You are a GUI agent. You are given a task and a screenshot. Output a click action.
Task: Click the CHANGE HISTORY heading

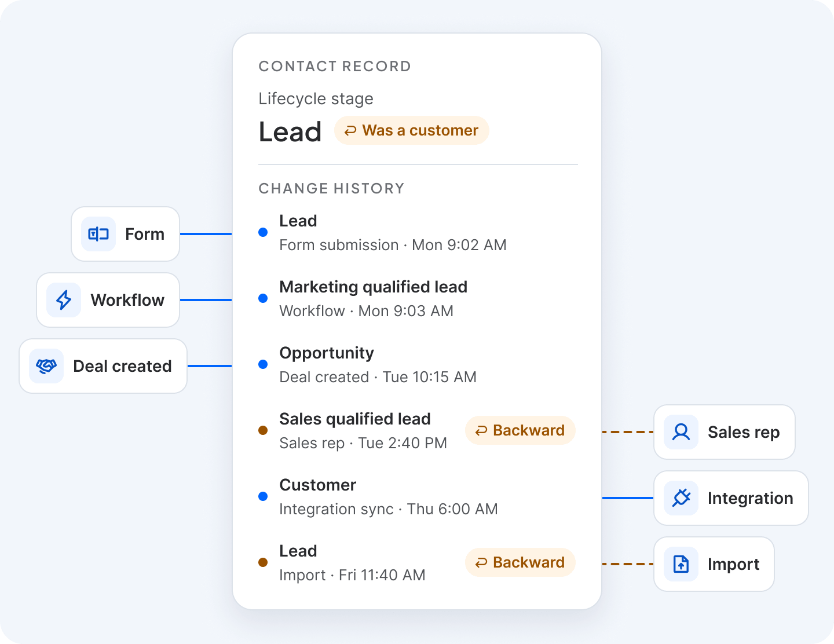point(331,189)
